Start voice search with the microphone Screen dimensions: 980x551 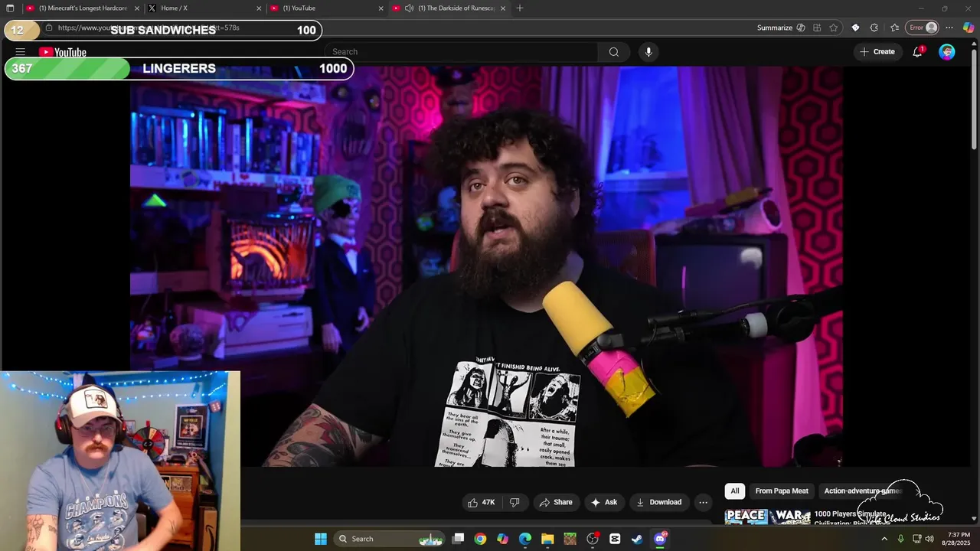coord(648,52)
